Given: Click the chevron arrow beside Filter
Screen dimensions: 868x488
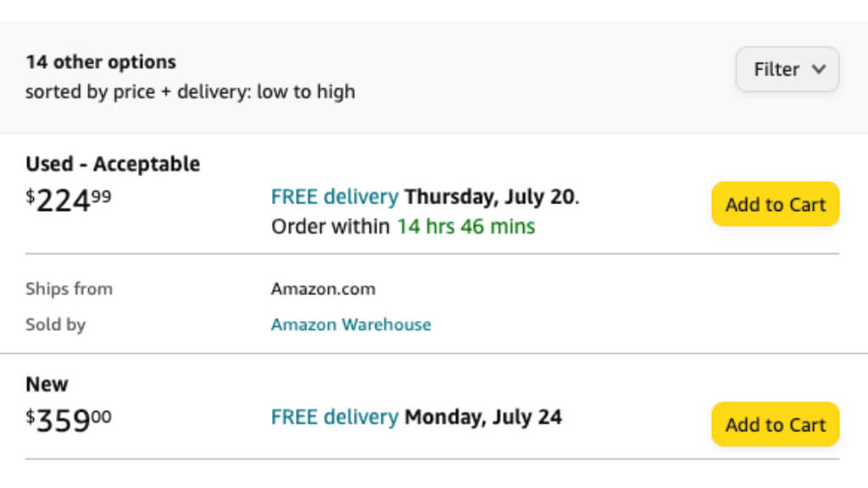Looking at the screenshot, I should tap(818, 69).
